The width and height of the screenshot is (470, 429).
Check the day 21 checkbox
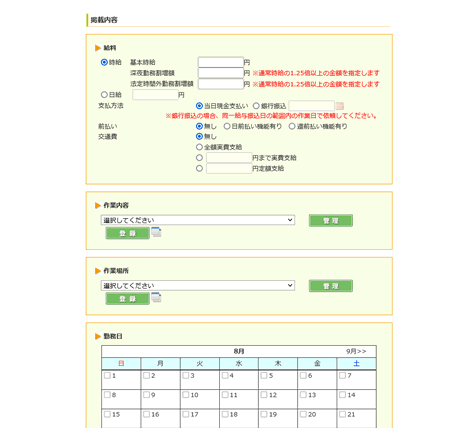[x=342, y=414]
